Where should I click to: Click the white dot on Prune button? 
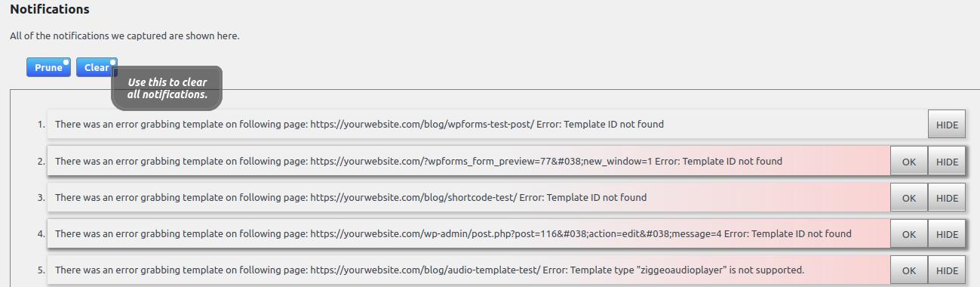[x=66, y=62]
